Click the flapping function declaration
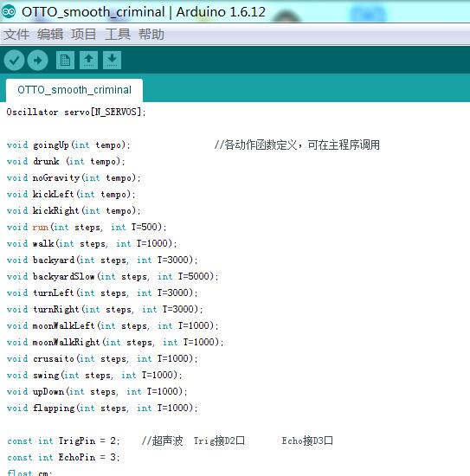The image size is (470, 476). pos(102,408)
